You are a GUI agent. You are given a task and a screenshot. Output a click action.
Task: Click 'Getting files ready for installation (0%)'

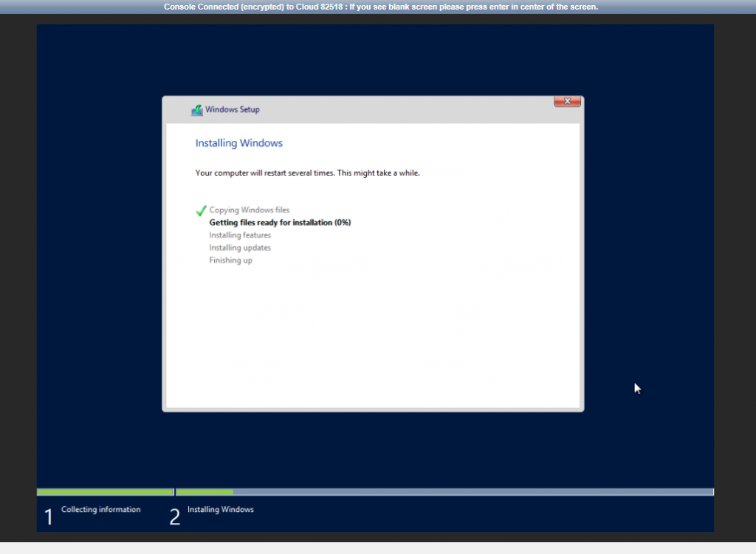tap(280, 223)
